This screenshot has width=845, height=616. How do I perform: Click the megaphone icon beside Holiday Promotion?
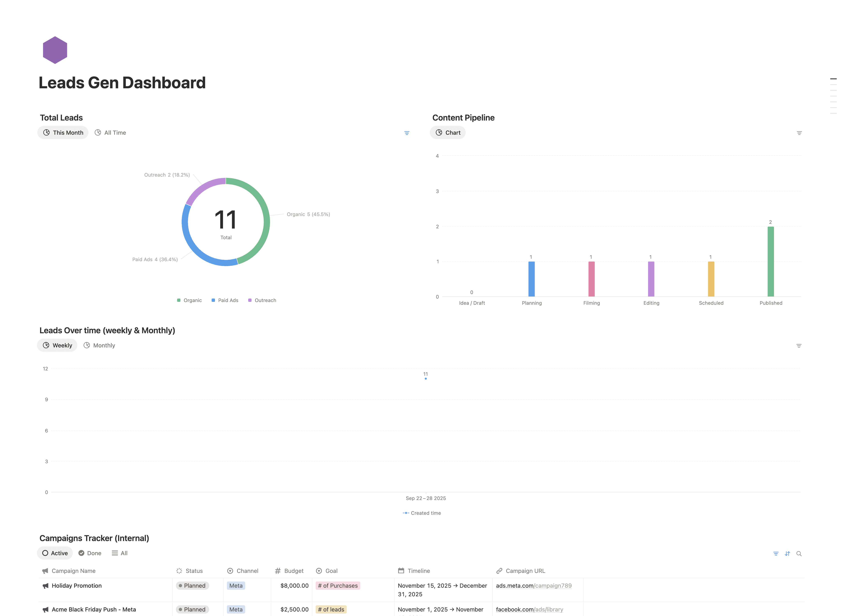pyautogui.click(x=45, y=586)
